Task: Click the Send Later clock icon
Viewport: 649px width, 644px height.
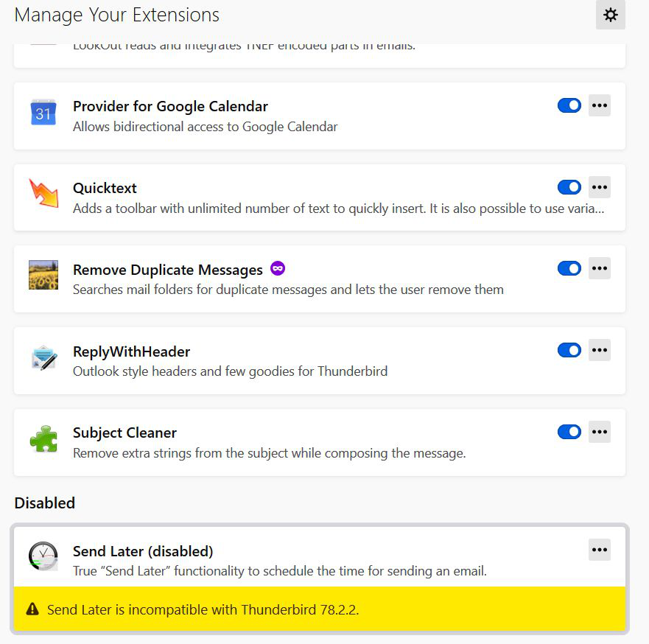Action: [x=43, y=556]
